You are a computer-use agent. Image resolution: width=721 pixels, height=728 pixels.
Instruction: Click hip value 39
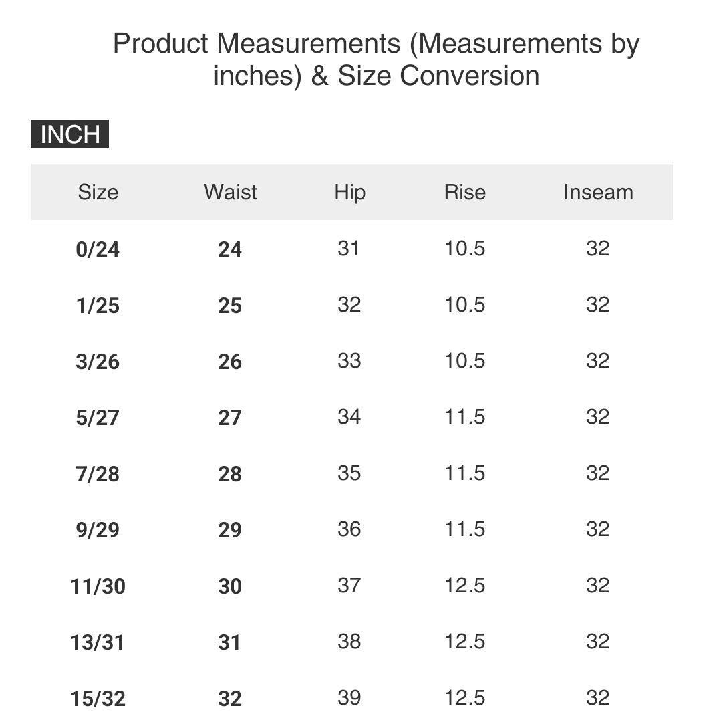click(349, 697)
